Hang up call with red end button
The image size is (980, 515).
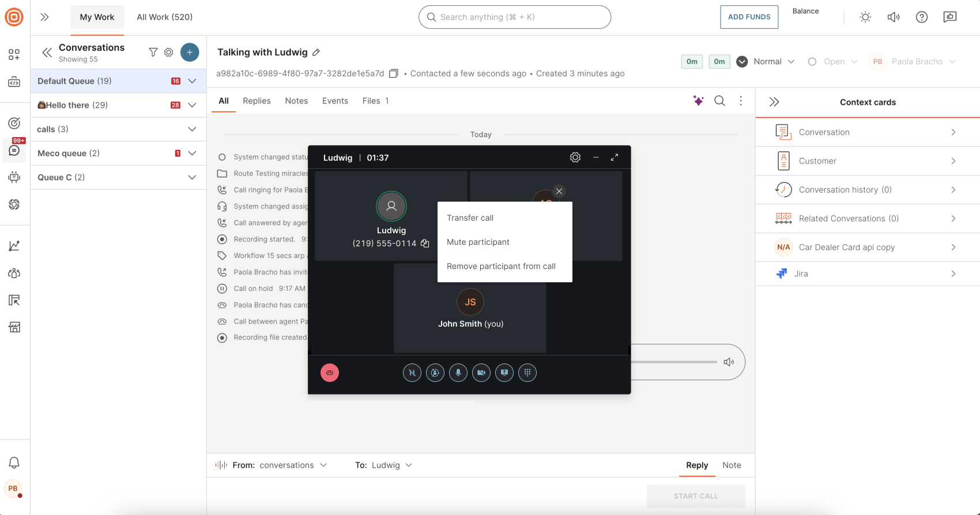point(330,373)
